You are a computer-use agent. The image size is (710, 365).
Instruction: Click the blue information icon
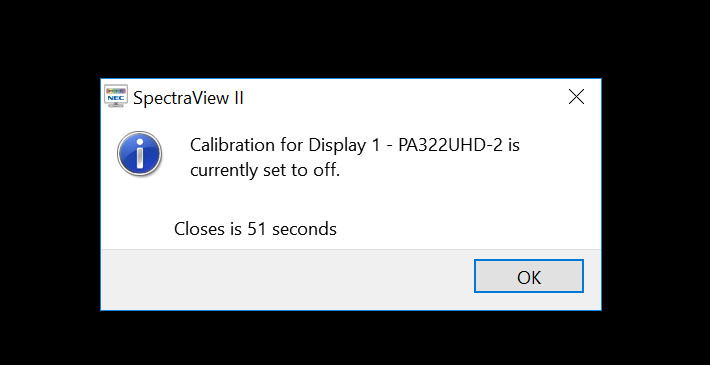tap(139, 154)
